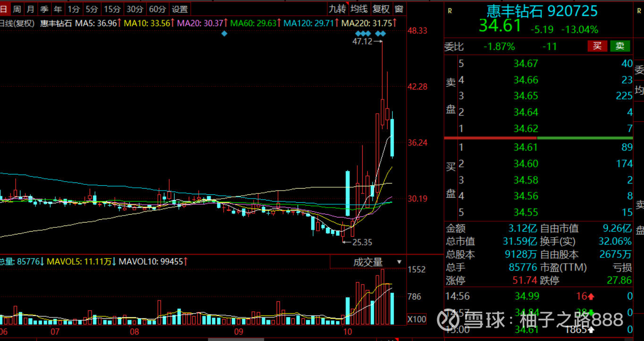Click the 36.24 price axis label
644x341 pixels.
(417, 143)
